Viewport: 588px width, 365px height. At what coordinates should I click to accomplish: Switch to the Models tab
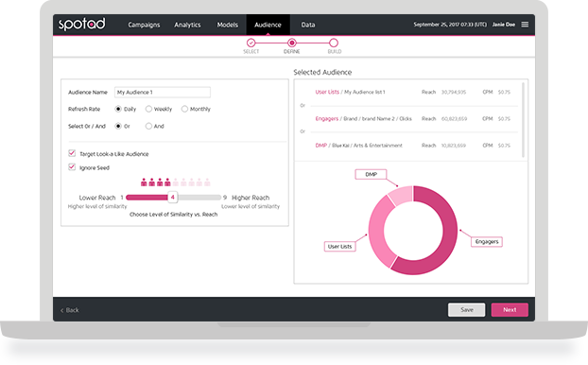[x=227, y=25]
